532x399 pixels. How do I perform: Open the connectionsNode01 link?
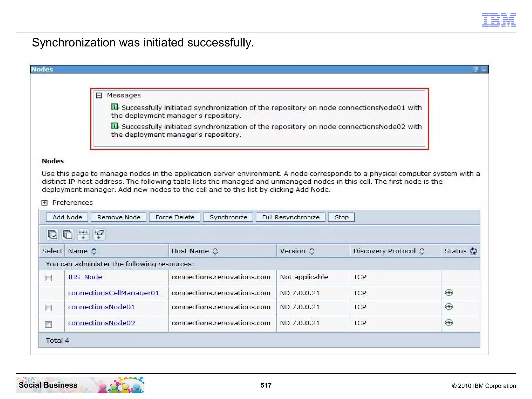102,307
